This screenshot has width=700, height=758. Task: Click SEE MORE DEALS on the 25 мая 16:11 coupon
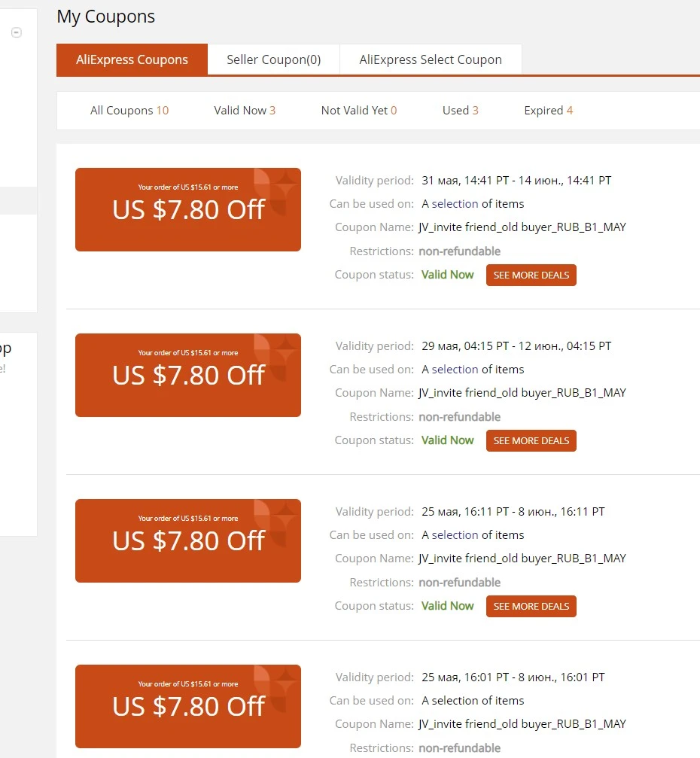[x=531, y=606]
